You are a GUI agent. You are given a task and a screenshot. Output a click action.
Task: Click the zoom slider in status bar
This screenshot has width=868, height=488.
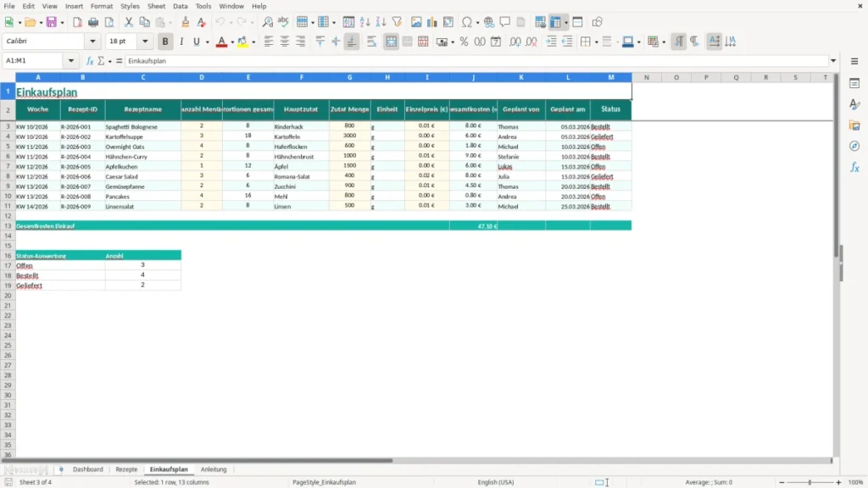click(810, 482)
